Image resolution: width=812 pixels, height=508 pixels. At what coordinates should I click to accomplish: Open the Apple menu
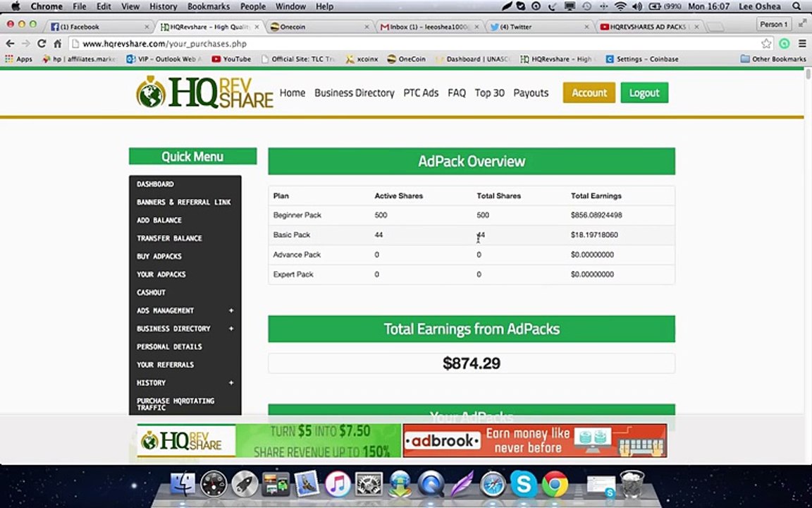point(15,6)
